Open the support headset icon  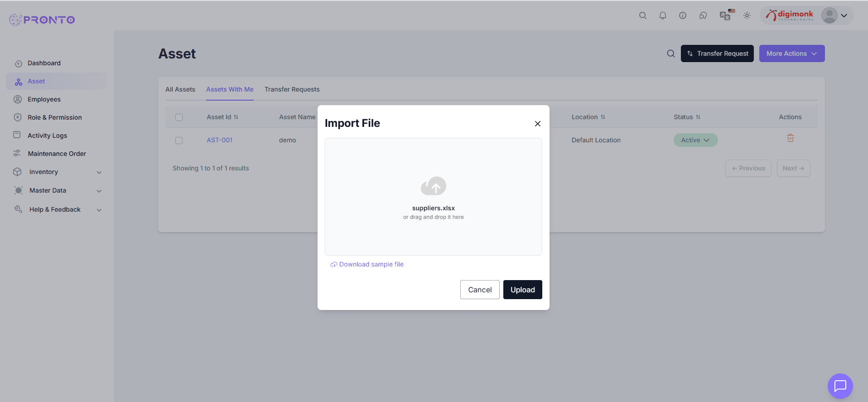[703, 15]
